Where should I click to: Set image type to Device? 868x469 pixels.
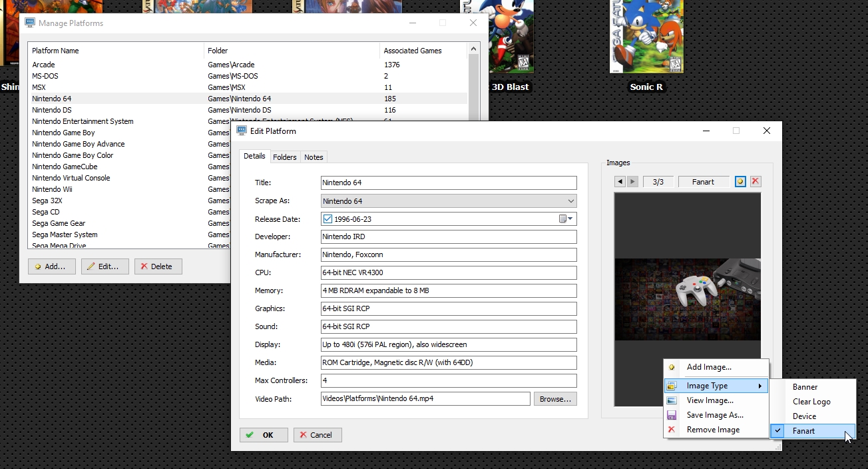click(813, 416)
